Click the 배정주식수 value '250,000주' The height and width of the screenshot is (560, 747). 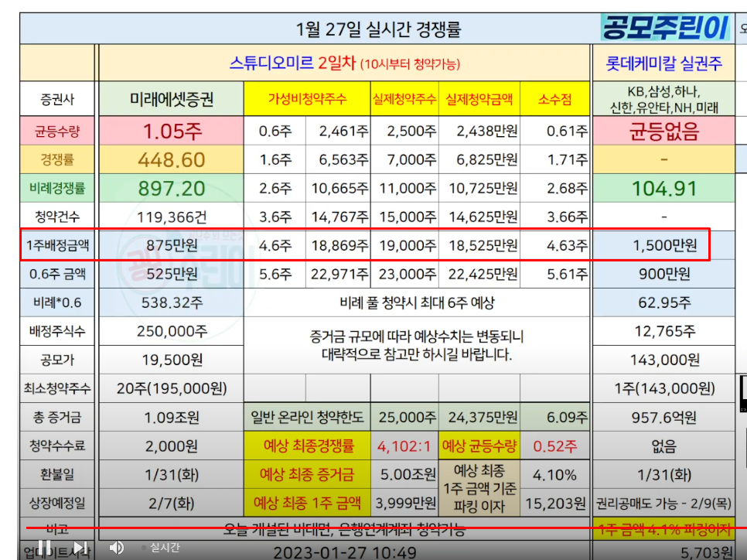coord(172,331)
